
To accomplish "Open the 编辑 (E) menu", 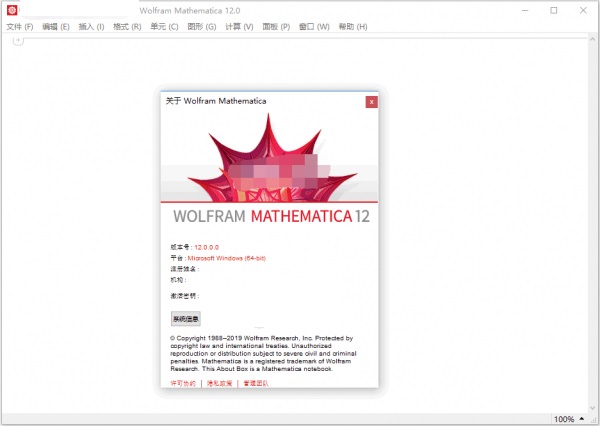I will point(56,26).
